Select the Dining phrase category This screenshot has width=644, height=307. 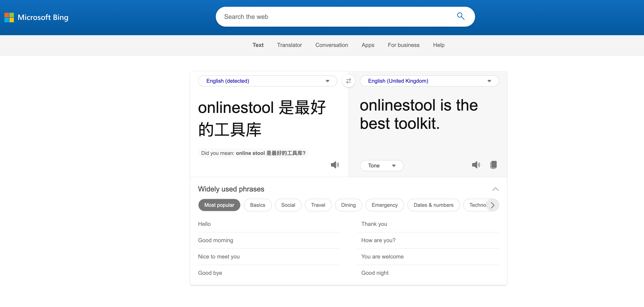[x=348, y=205]
